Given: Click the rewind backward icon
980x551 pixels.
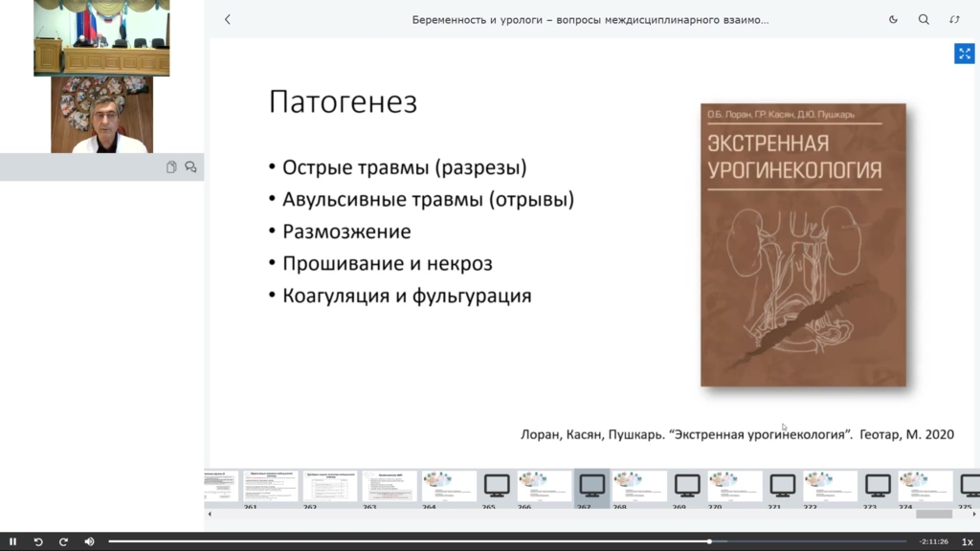Looking at the screenshot, I should tap(38, 541).
